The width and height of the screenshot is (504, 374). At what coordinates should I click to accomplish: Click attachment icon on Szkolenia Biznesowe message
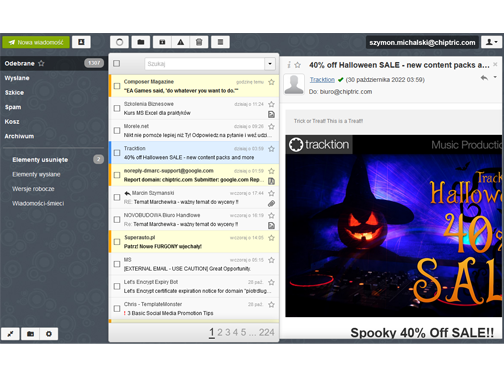[272, 114]
